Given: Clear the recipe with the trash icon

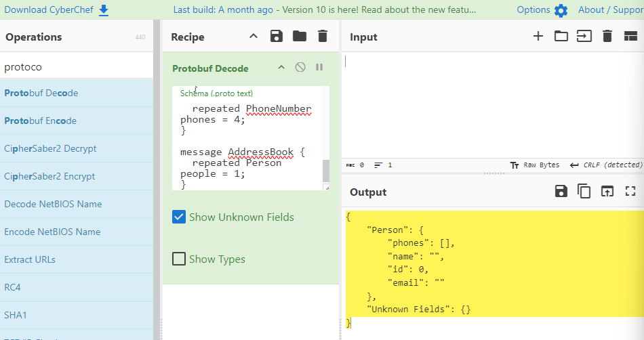Looking at the screenshot, I should coord(323,37).
